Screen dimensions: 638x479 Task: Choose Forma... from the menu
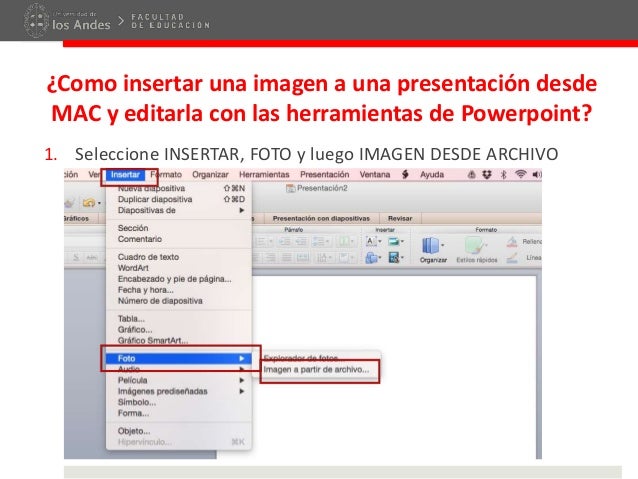pos(179,413)
